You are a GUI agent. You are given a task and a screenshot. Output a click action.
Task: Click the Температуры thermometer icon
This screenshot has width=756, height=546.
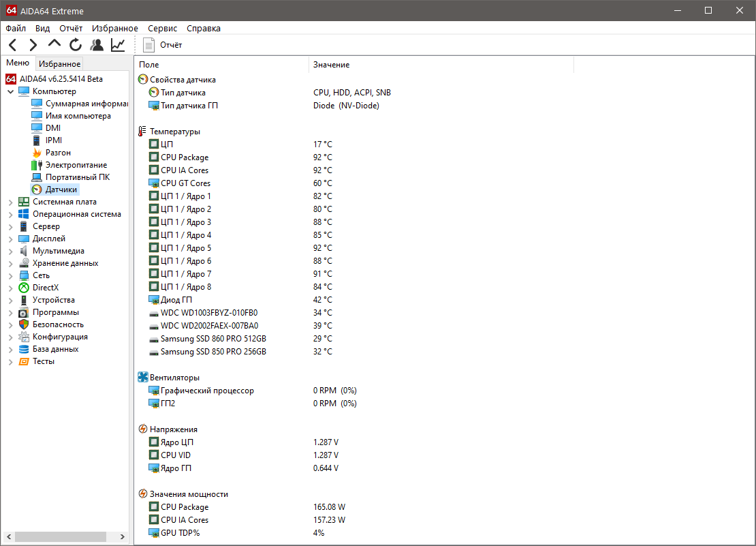click(142, 131)
